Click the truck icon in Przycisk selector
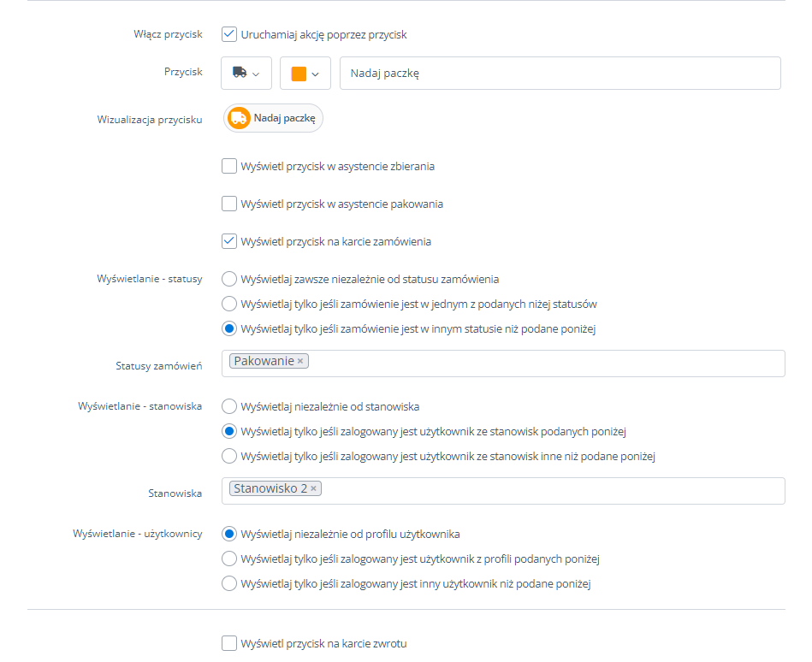The image size is (812, 662). point(240,73)
